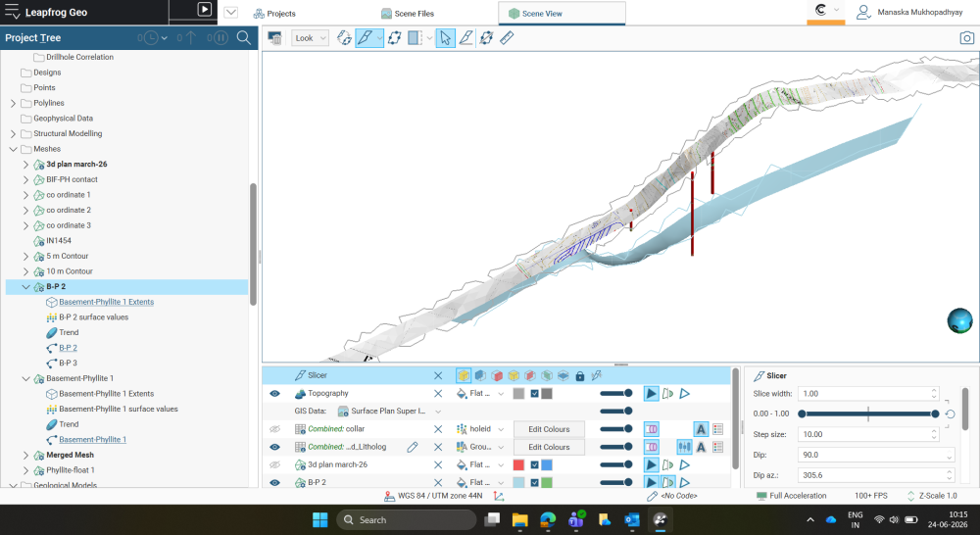This screenshot has height=535, width=980.
Task: Search the project tree with magnifier icon
Action: click(x=244, y=38)
